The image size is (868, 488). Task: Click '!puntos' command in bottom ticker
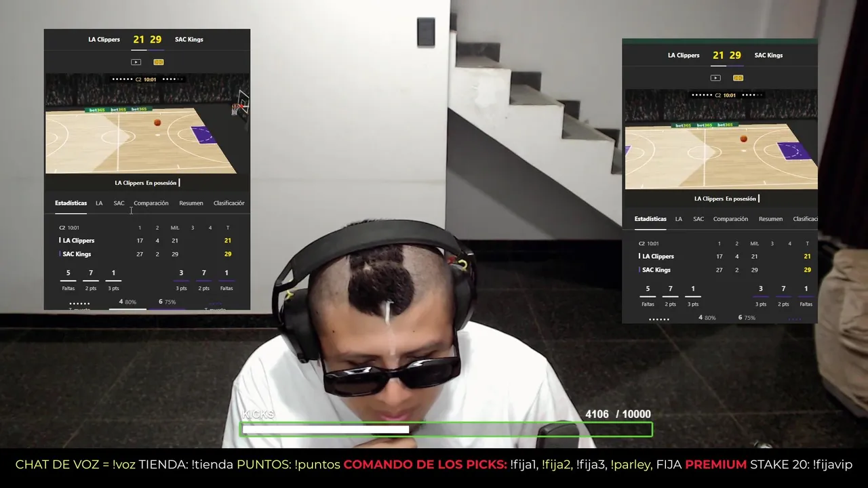coord(317,465)
